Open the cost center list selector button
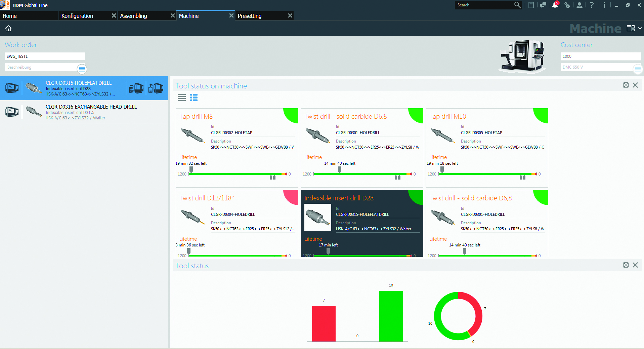Viewport: 644px width, 349px height. [x=638, y=69]
